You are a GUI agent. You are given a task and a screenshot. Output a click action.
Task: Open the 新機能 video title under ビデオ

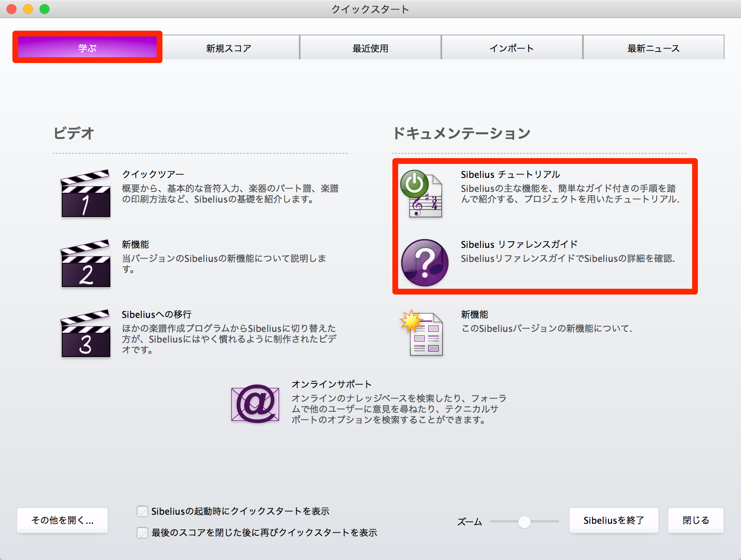coord(135,244)
